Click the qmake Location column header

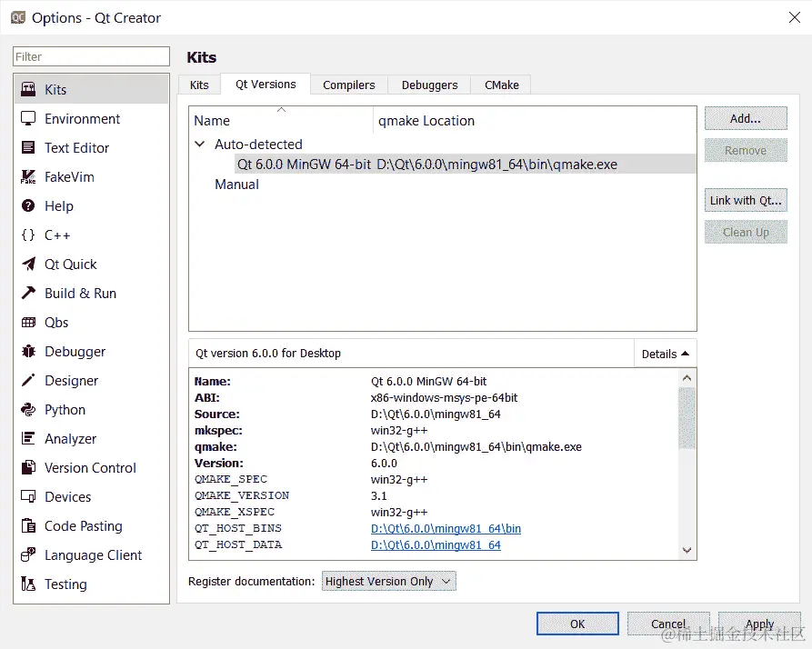(x=535, y=121)
